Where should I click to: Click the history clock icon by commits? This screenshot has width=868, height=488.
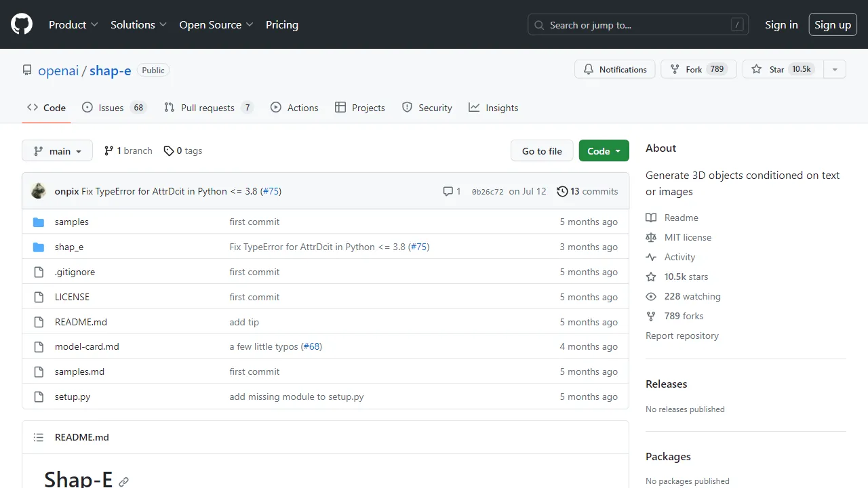[x=562, y=191]
